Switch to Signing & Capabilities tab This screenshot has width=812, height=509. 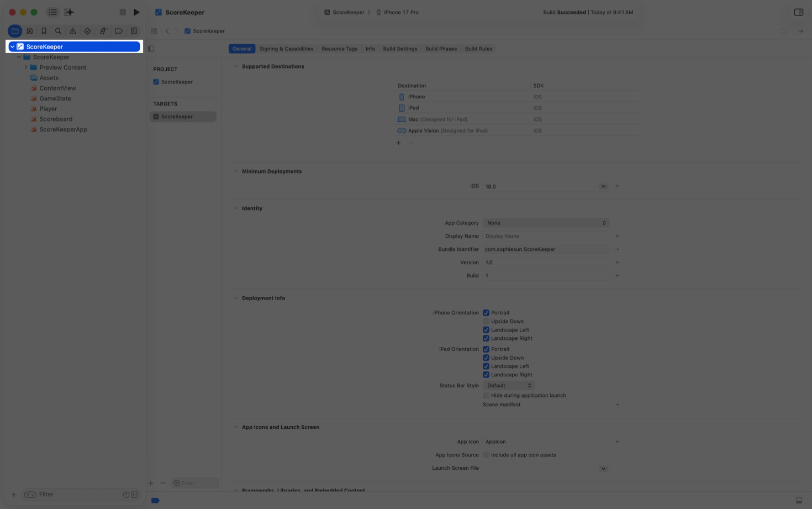point(286,49)
